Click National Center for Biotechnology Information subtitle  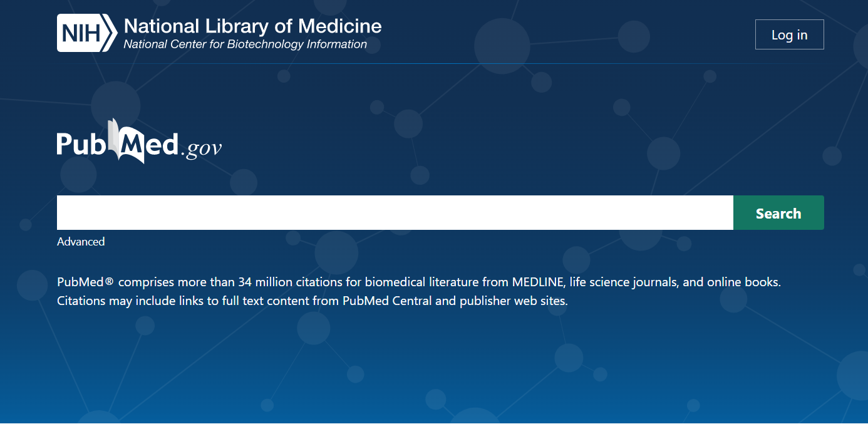(x=245, y=44)
